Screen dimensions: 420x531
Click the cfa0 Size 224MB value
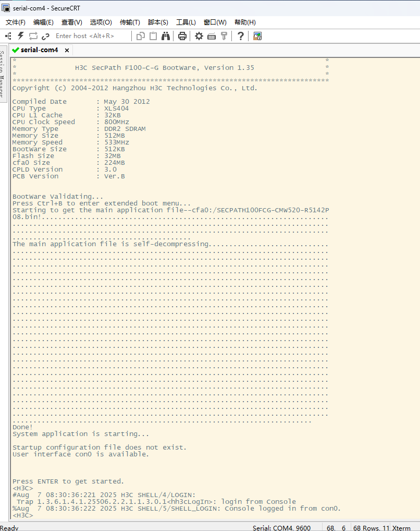pyautogui.click(x=115, y=163)
